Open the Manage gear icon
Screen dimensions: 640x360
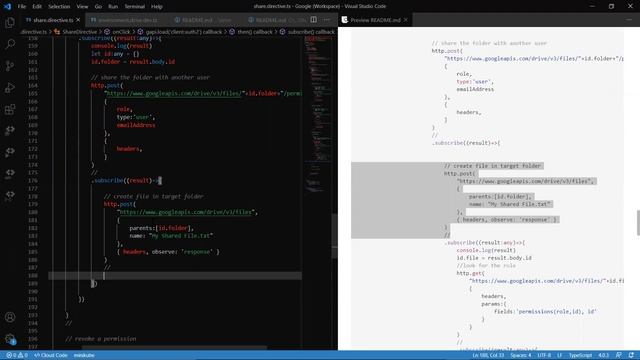click(x=10, y=338)
